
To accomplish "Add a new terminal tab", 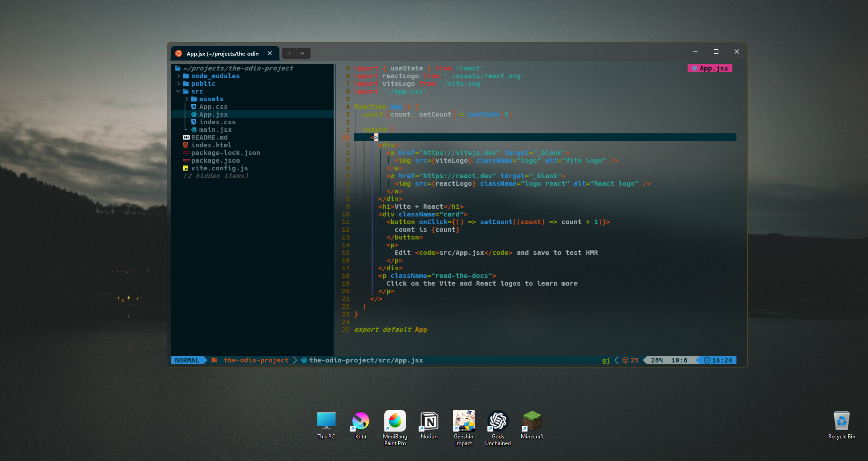I will pyautogui.click(x=289, y=53).
